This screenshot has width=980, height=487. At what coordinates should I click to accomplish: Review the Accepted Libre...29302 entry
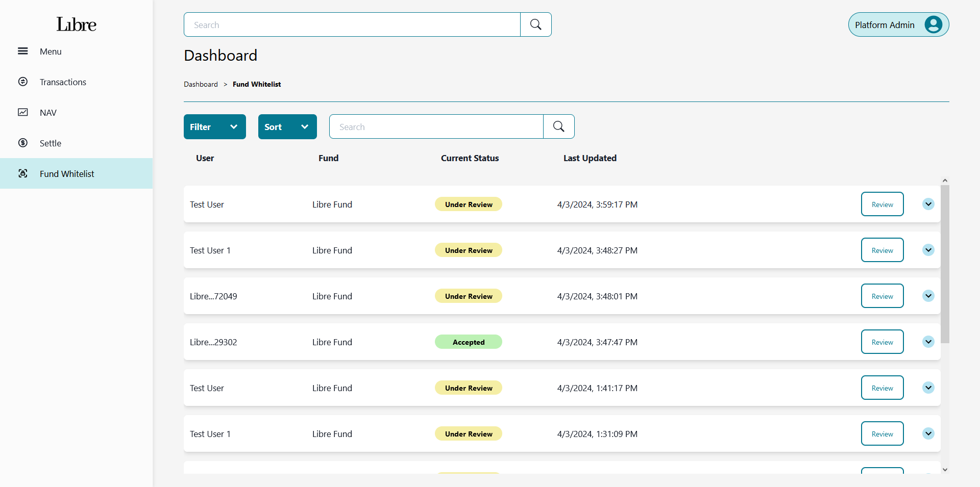tap(882, 342)
